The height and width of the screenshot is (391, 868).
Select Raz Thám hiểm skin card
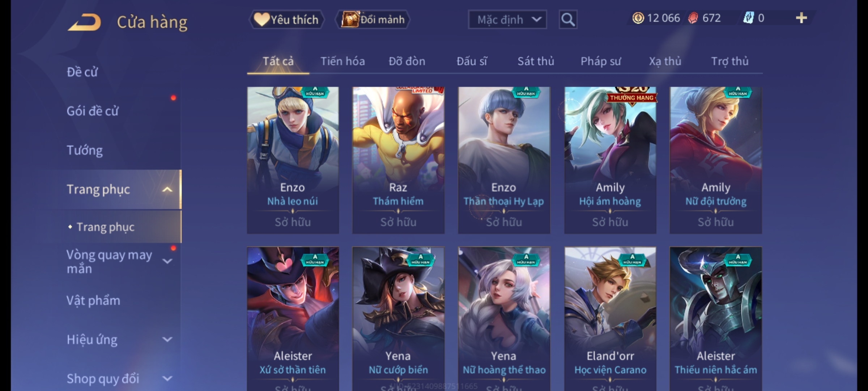click(x=398, y=160)
